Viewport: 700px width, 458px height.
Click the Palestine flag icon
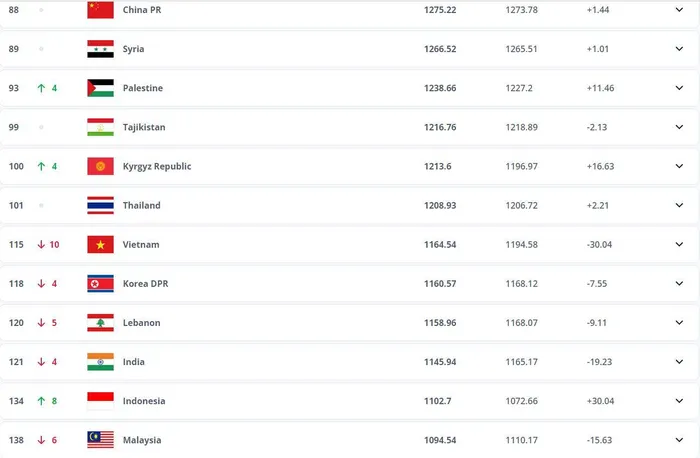click(x=100, y=88)
